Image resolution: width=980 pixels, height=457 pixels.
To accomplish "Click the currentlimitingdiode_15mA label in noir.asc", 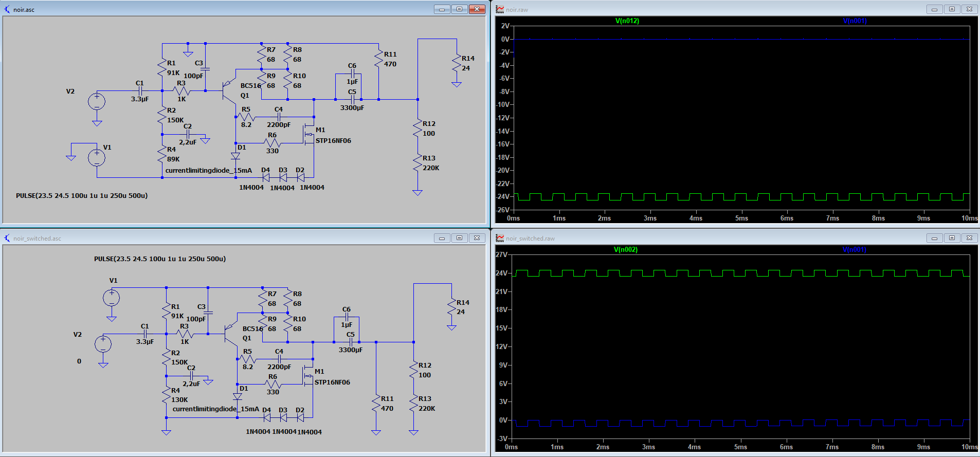I will (209, 171).
